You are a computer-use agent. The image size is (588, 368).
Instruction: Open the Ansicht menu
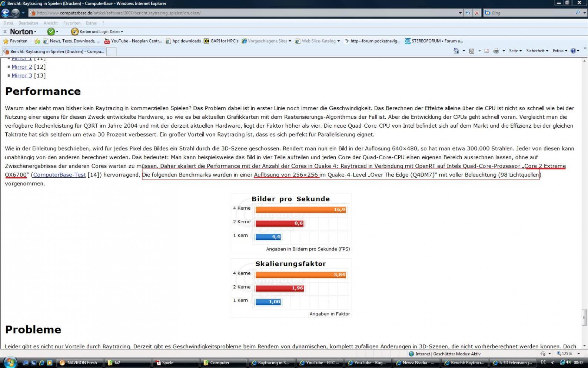[x=51, y=23]
